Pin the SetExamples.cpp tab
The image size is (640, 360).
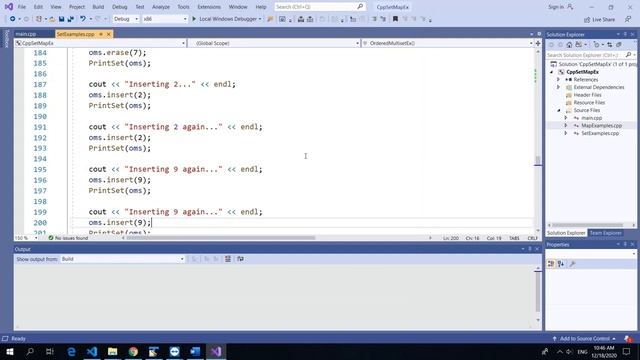[x=101, y=34]
